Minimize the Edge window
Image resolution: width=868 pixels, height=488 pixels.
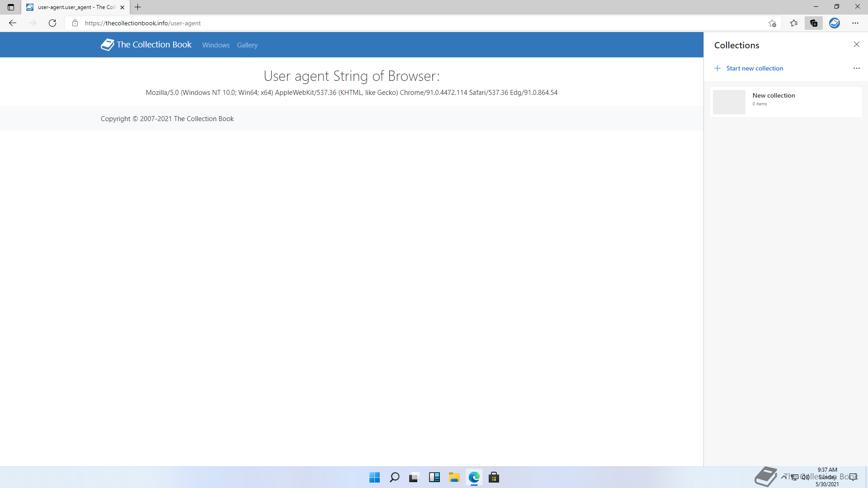pos(816,7)
